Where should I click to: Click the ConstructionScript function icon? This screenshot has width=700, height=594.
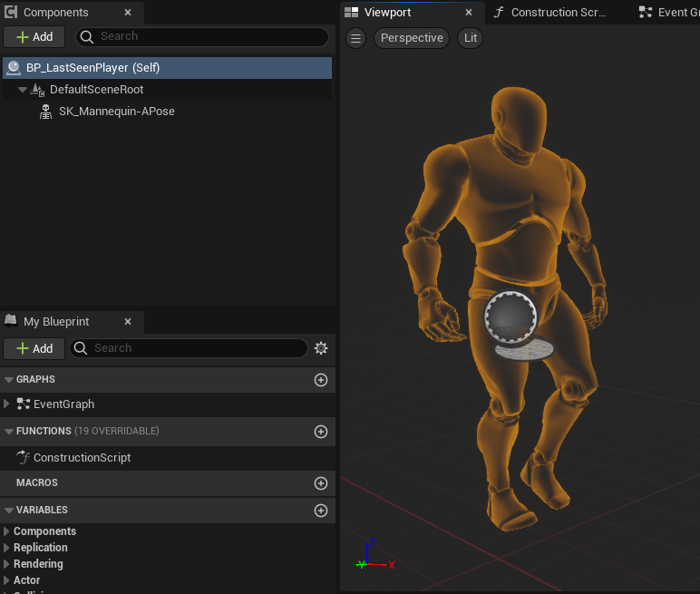[x=23, y=457]
